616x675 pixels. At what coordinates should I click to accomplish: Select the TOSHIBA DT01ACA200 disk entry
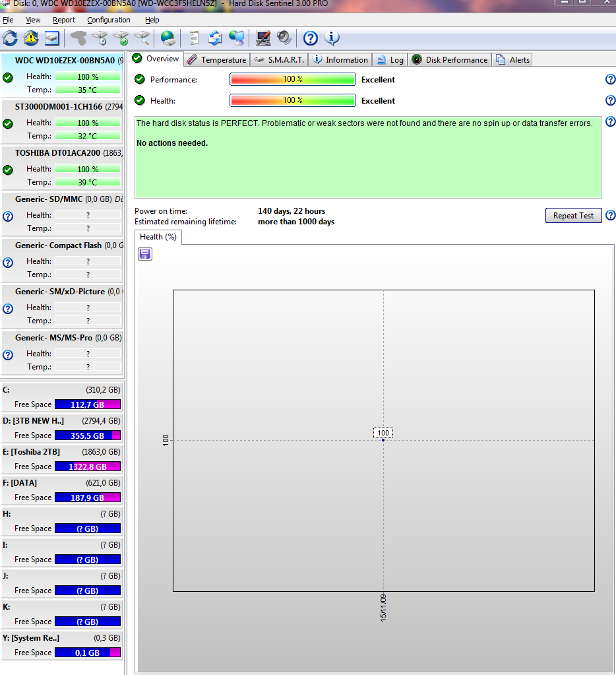(x=62, y=152)
